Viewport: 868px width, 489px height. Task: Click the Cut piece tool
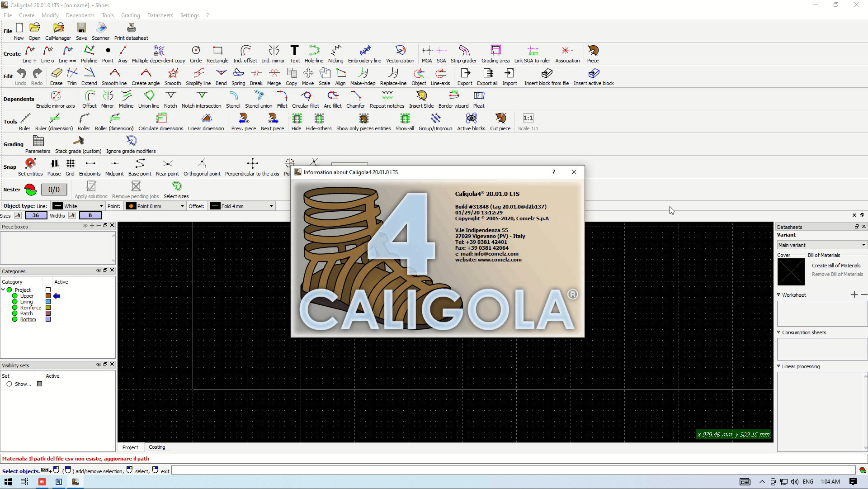coord(500,122)
